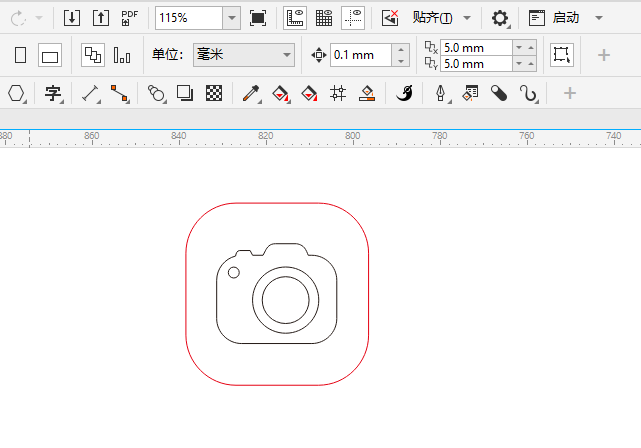Turn off snapping icon
641x448 pixels.
click(390, 18)
